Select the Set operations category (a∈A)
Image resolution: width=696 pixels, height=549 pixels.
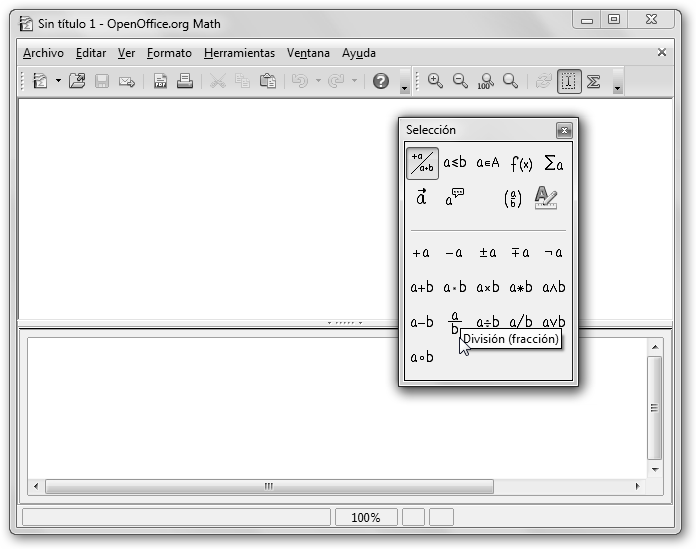click(x=488, y=163)
